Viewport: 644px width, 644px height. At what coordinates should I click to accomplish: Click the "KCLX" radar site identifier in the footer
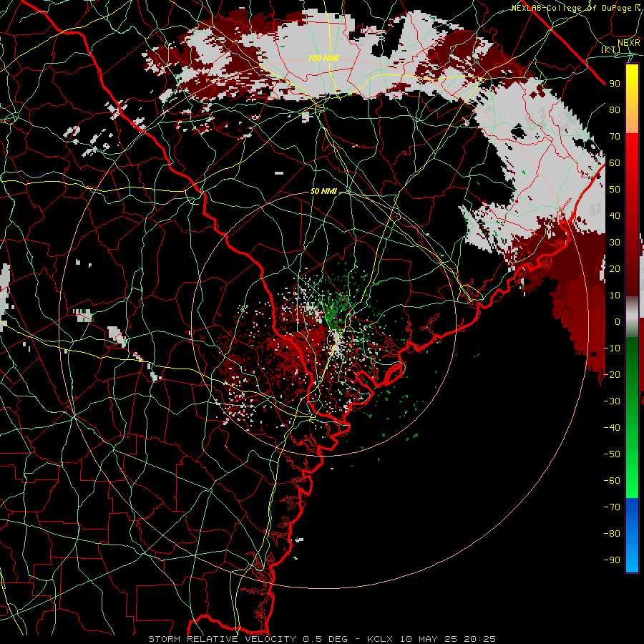coord(380,639)
